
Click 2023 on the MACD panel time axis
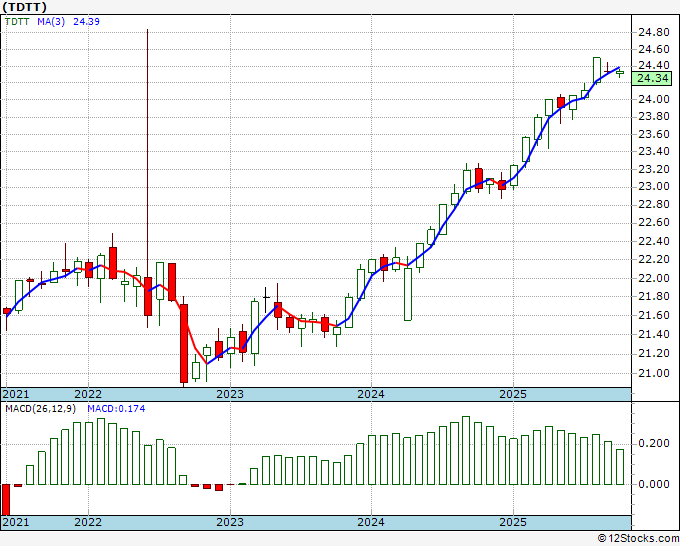230,522
